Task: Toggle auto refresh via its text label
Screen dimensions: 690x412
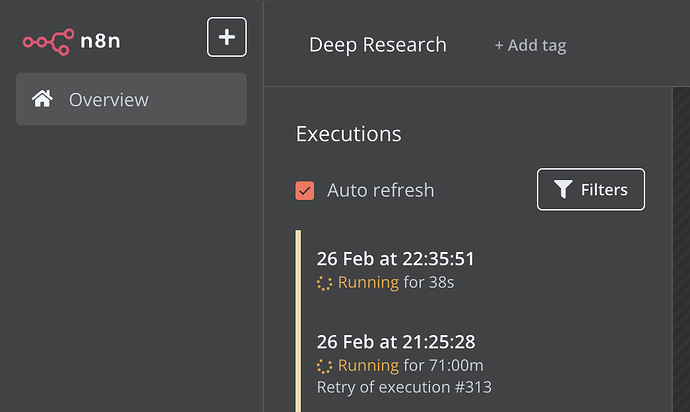Action: 380,190
